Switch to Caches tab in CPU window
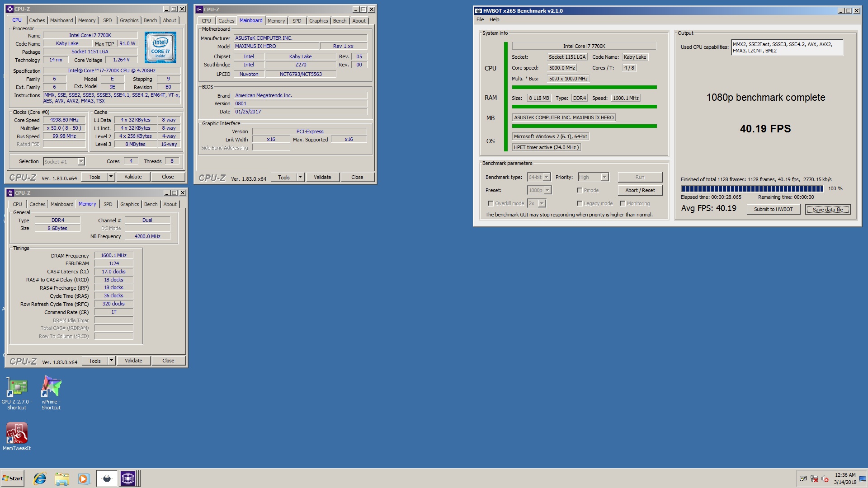868x488 pixels. pyautogui.click(x=37, y=20)
